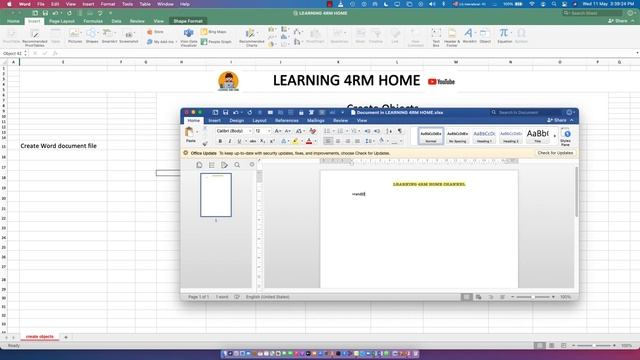Apply red font color in Word
This screenshot has width=640, height=360.
[x=309, y=141]
